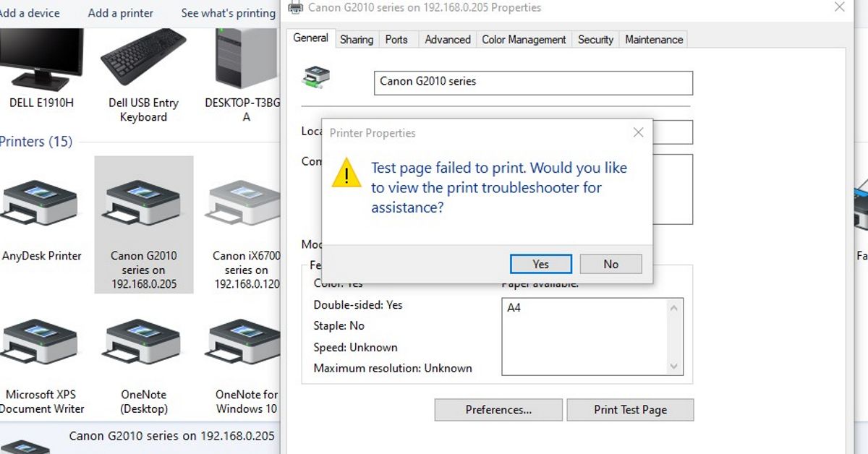Click the Print Test Page button
Viewport: 868px width, 454px height.
630,409
